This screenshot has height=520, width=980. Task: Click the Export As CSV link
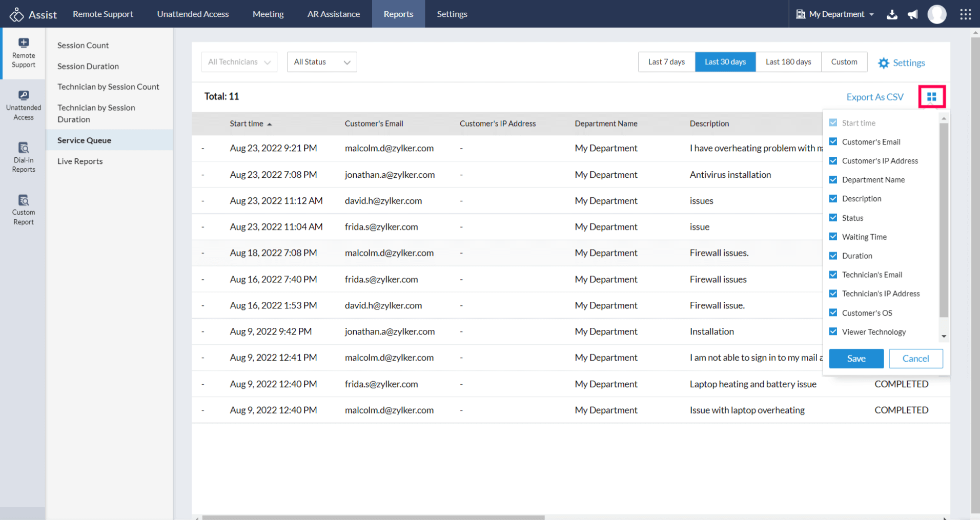point(874,97)
